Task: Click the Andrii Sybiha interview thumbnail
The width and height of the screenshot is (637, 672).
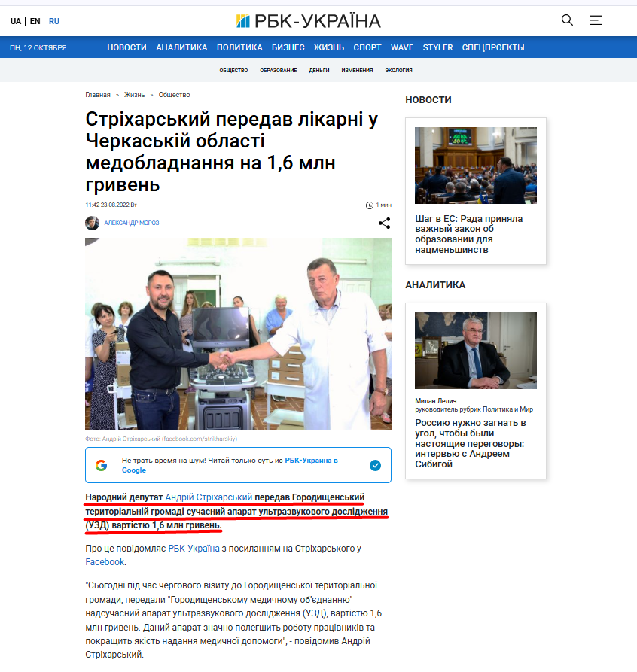Action: click(475, 351)
